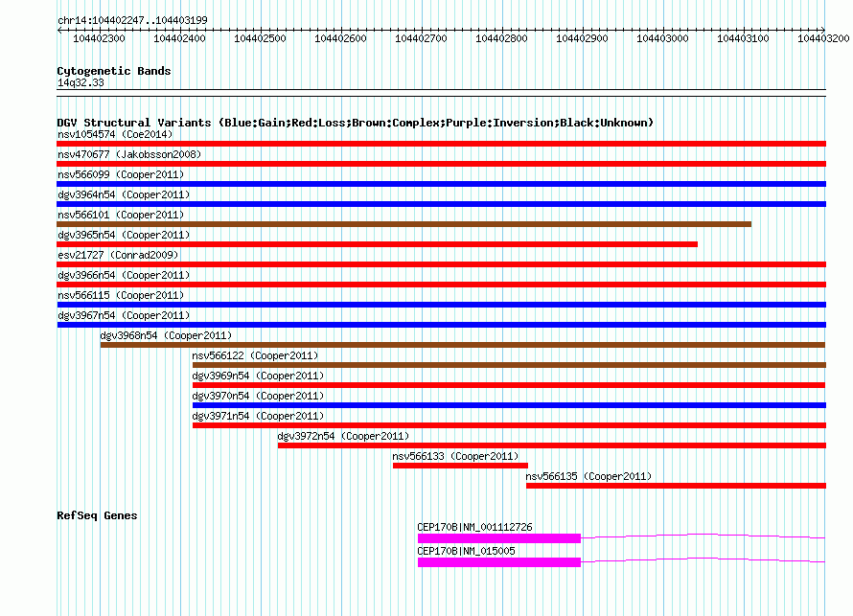This screenshot has width=853, height=616.
Task: Select the nsv566135 (Cooper2011) label
Action: click(588, 476)
